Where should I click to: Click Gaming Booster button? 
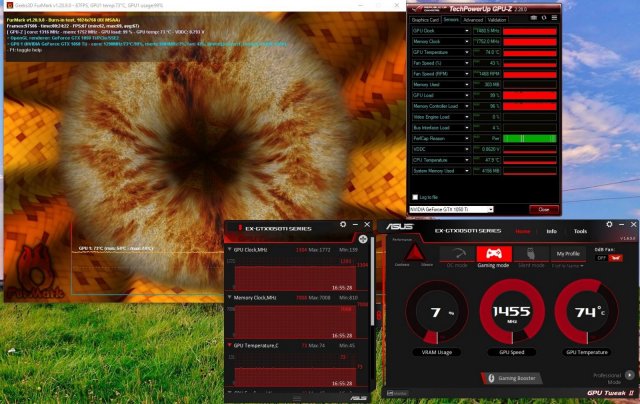pyautogui.click(x=512, y=378)
